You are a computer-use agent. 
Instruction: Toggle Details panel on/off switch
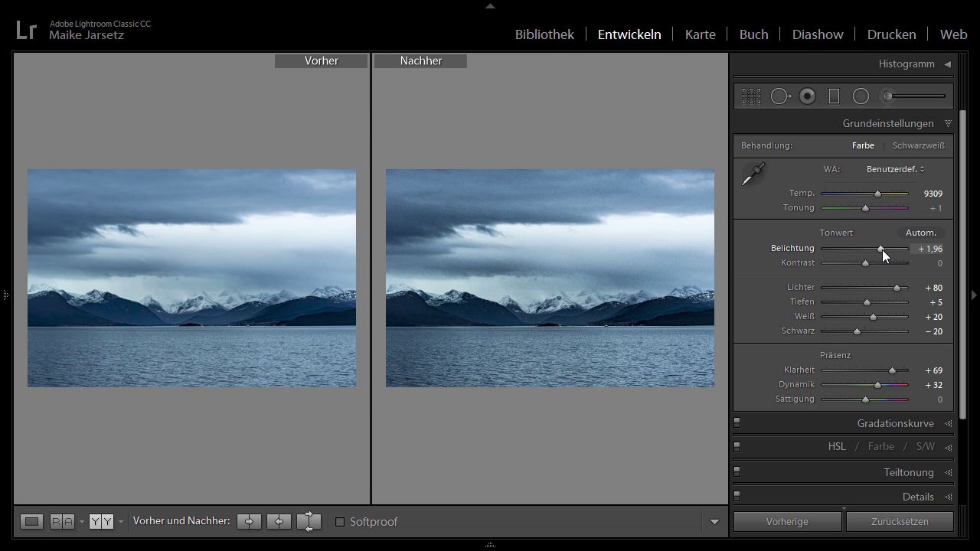pos(737,496)
